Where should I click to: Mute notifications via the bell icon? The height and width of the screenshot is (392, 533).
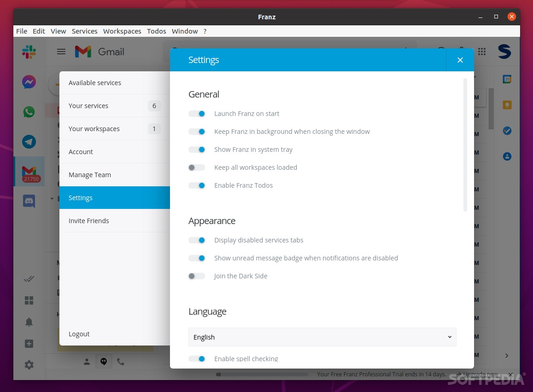point(29,322)
